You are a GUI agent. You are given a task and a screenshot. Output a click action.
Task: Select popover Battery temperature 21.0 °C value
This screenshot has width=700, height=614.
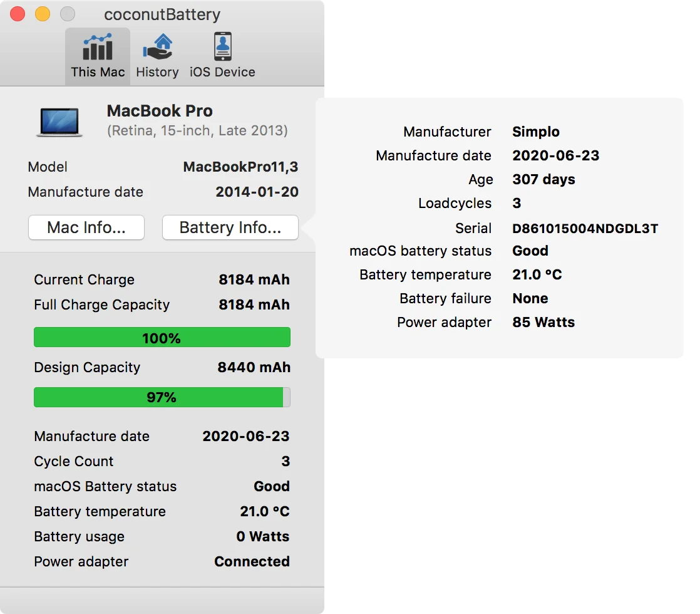tap(537, 274)
